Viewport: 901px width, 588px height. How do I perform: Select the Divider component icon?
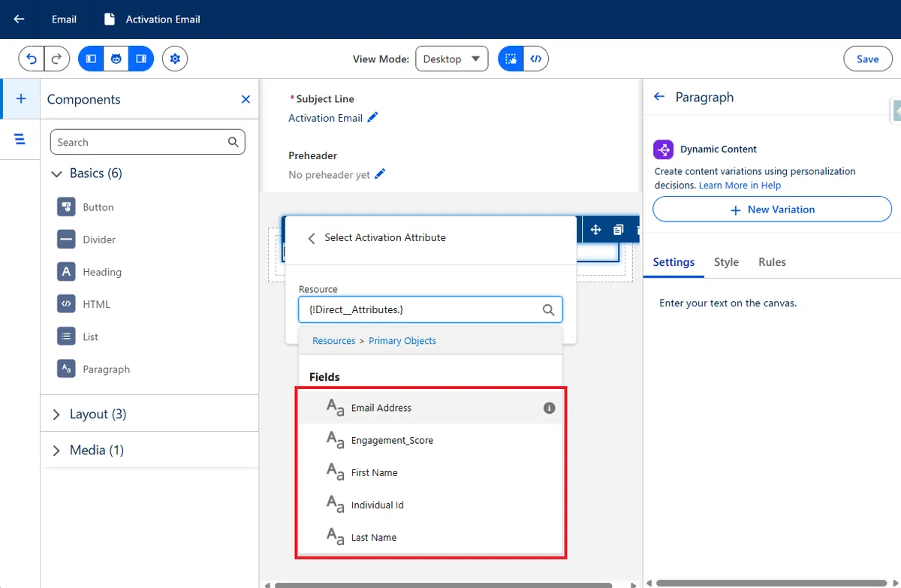[66, 239]
